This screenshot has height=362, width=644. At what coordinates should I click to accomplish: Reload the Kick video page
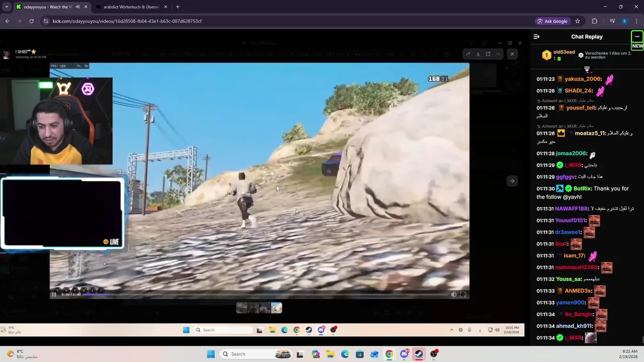(31, 21)
